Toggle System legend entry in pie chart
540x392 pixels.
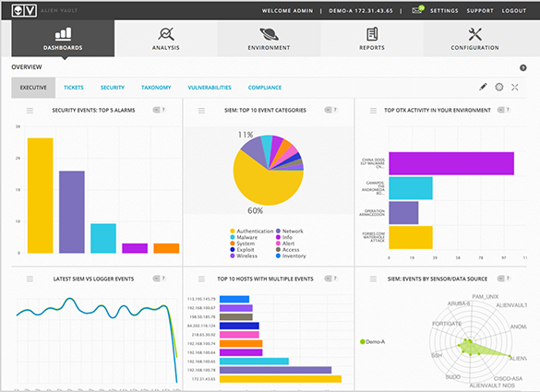243,244
